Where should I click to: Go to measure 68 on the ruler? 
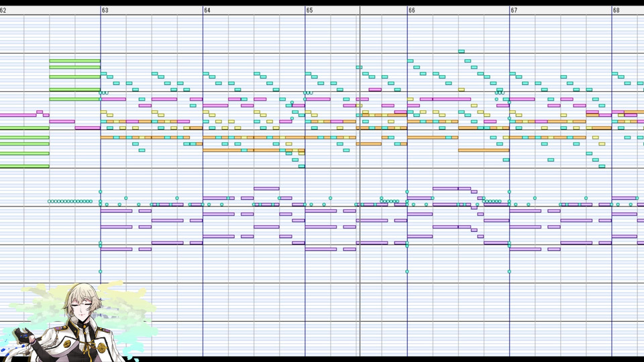point(616,10)
